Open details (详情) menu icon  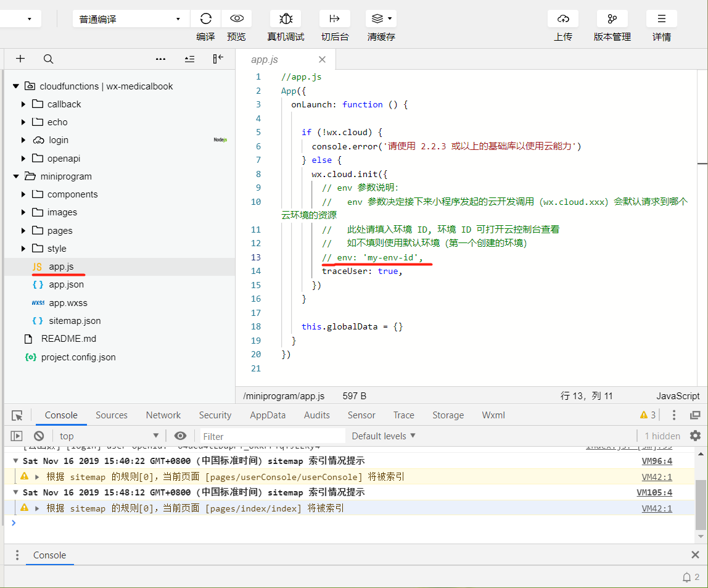coord(662,19)
